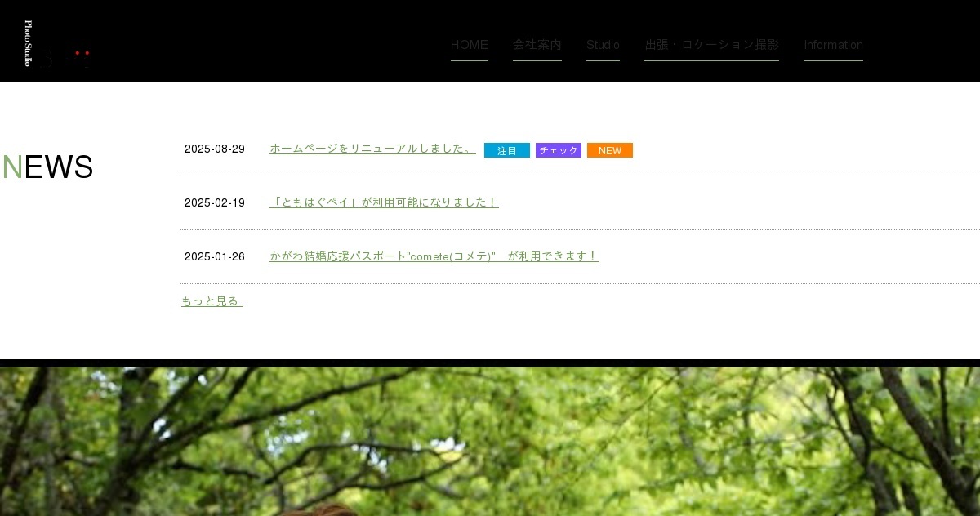The width and height of the screenshot is (980, 516).
Task: Select the date 2025-02-19
Action: pos(215,202)
